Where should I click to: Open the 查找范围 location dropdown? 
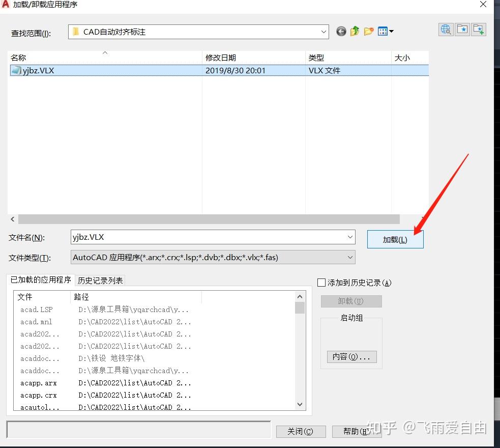coord(324,31)
